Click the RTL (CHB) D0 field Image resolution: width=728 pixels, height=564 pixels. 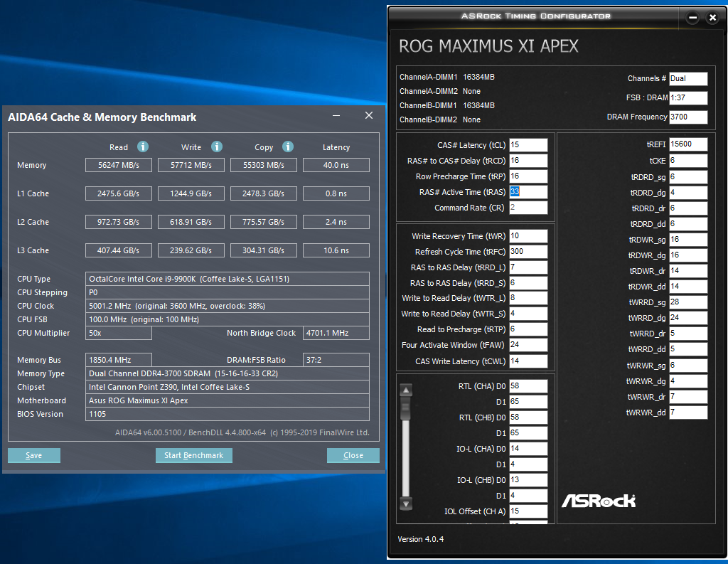coord(528,417)
